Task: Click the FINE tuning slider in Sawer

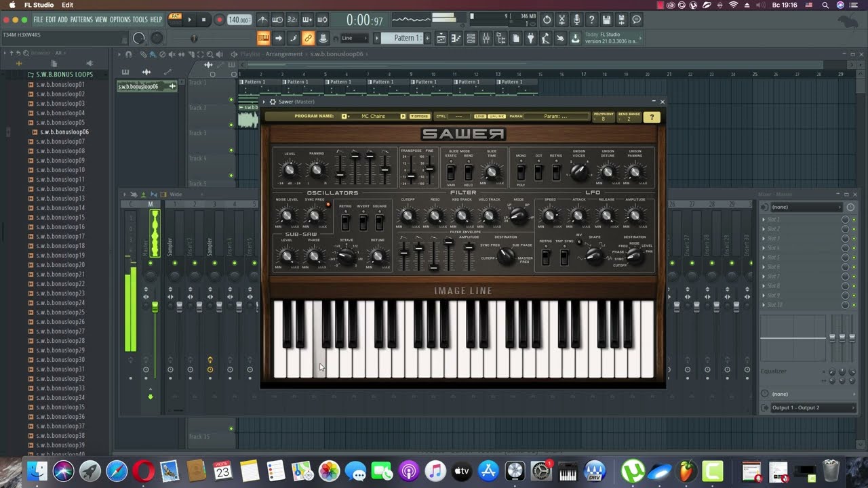Action: tap(428, 169)
